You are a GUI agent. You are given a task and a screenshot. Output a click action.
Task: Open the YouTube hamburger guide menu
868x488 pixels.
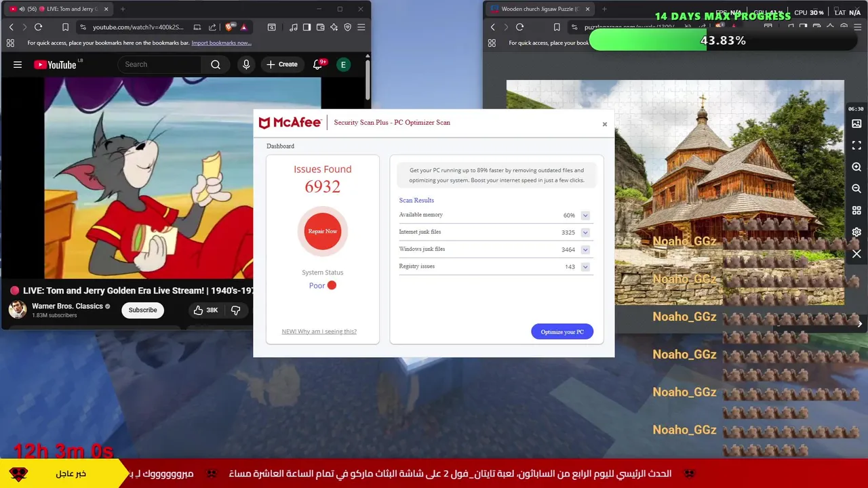pyautogui.click(x=18, y=64)
